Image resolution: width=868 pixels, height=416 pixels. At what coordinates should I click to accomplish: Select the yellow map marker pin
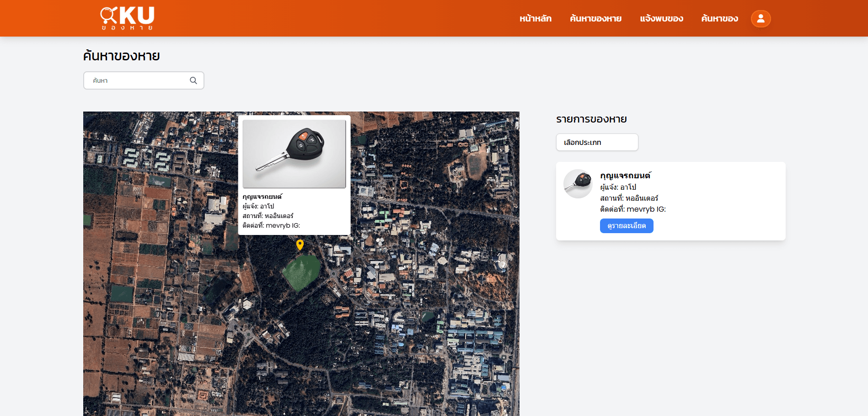click(300, 245)
